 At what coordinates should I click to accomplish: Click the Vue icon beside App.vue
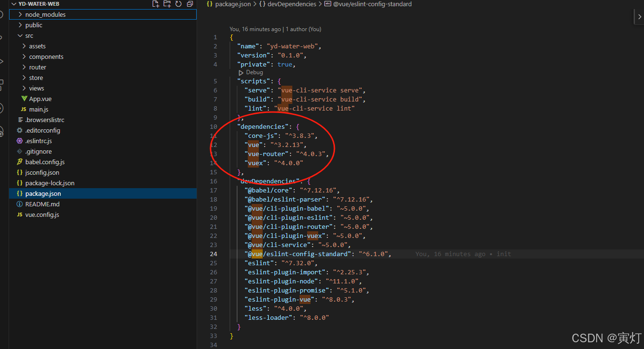[x=24, y=99]
